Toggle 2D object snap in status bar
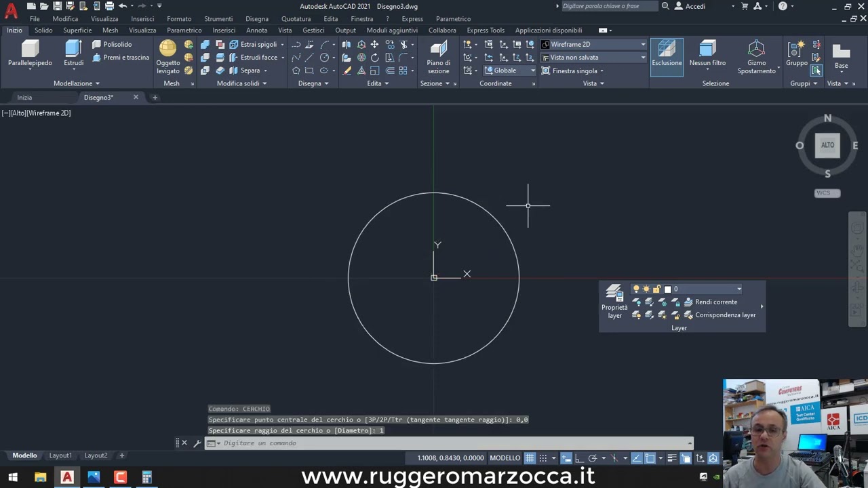 click(650, 458)
